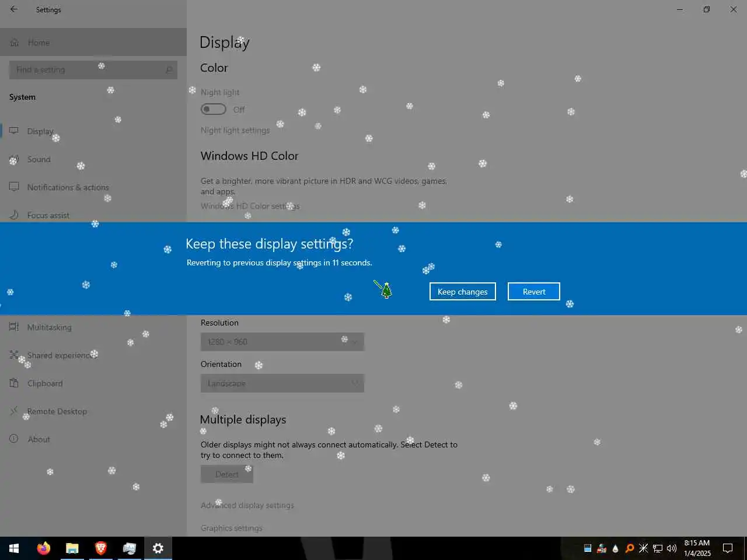Click the Revert button
This screenshot has width=747, height=560.
[x=533, y=292]
